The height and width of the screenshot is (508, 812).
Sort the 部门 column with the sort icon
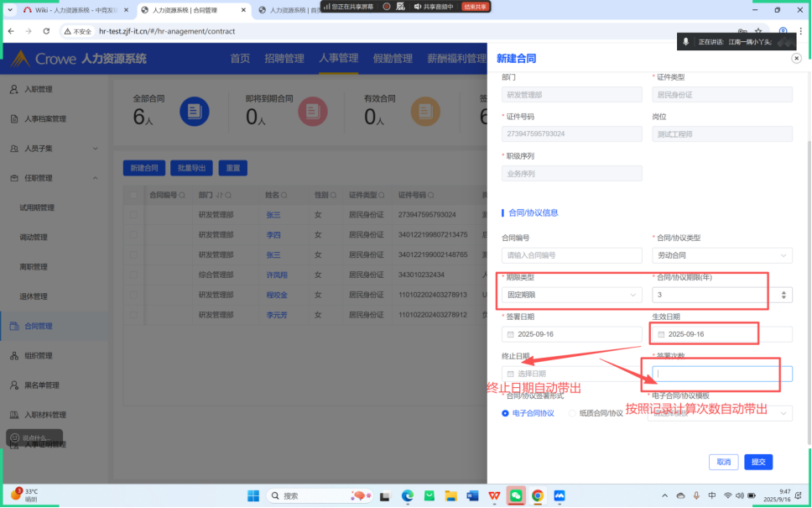click(219, 196)
